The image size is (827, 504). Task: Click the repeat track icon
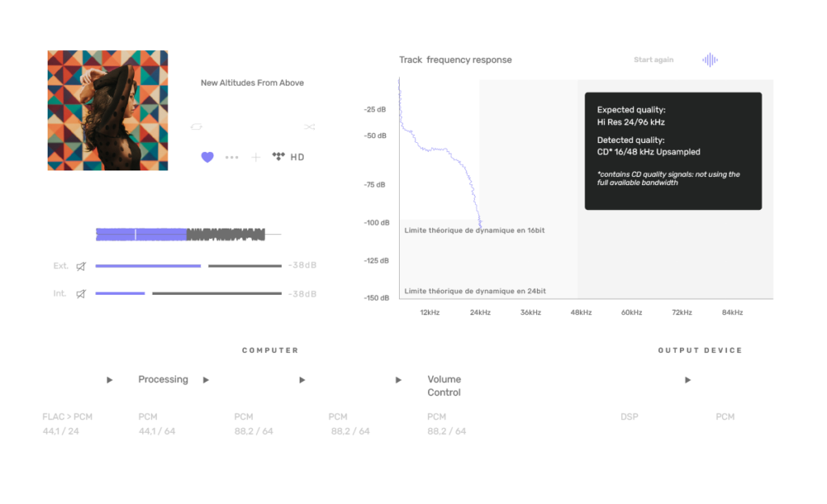(196, 127)
